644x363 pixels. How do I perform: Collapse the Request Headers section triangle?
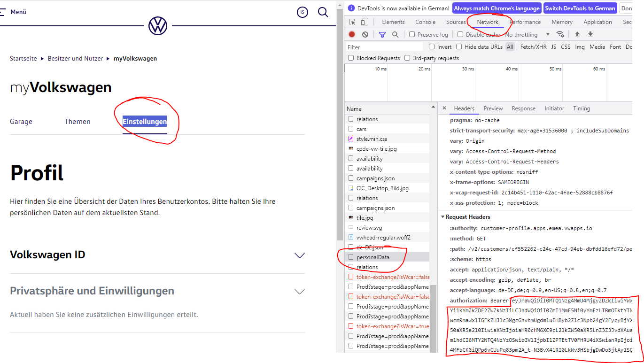coord(442,217)
